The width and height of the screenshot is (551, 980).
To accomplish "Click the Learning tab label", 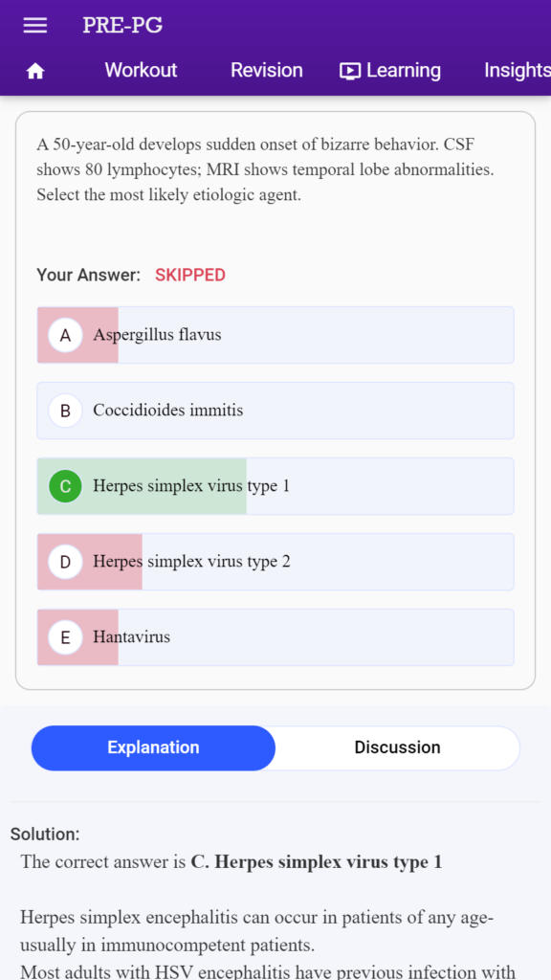I will pyautogui.click(x=403, y=70).
